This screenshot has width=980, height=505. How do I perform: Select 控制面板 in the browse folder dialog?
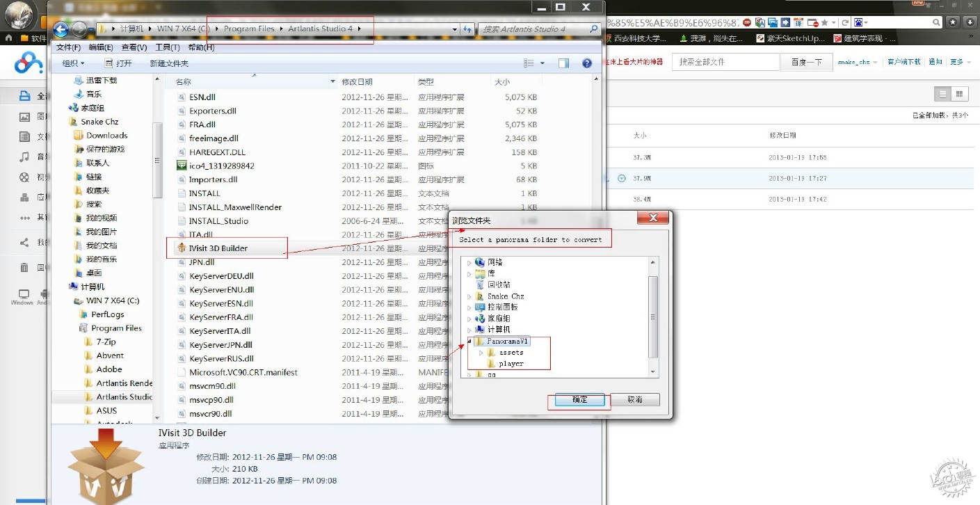point(497,307)
